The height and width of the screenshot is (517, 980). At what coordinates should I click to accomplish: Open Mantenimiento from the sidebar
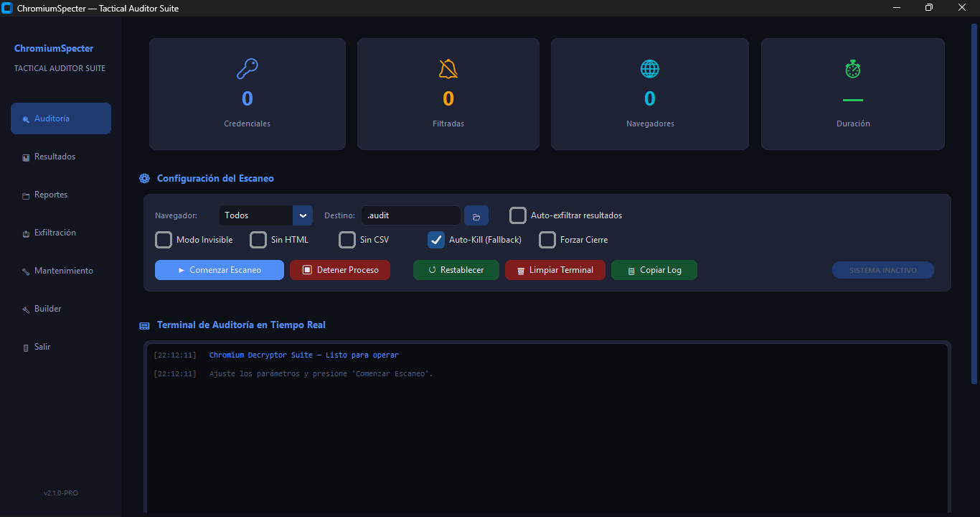click(61, 271)
